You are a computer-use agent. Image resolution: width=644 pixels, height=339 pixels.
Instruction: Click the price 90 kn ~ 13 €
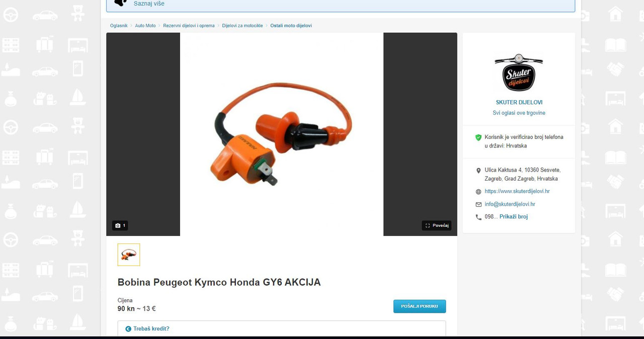pos(136,309)
